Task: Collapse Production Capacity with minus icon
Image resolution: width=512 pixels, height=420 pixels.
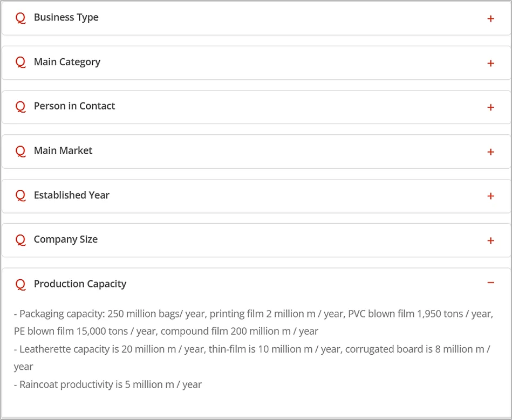Action: click(x=490, y=283)
